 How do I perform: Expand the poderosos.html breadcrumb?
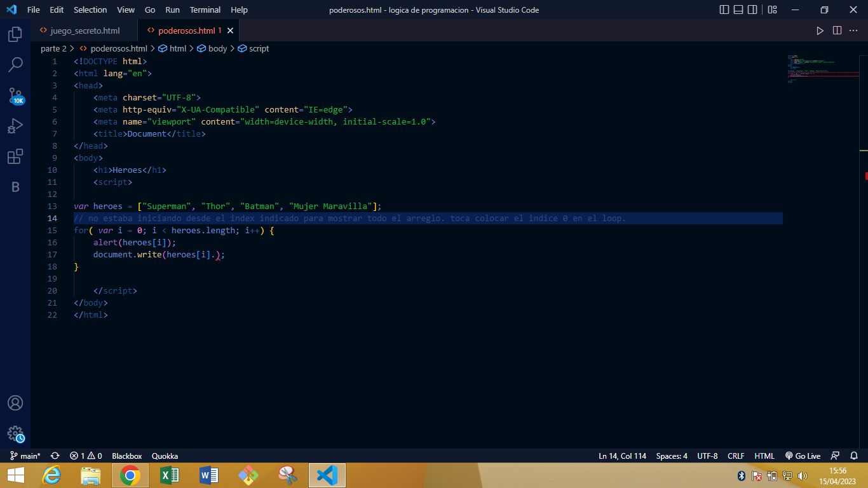pyautogui.click(x=113, y=48)
